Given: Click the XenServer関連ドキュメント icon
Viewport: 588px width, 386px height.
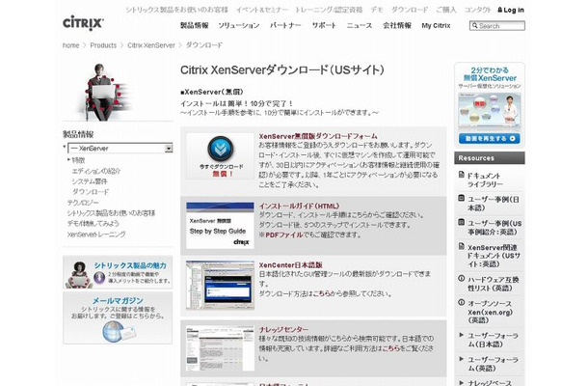Looking at the screenshot, I should 462,246.
